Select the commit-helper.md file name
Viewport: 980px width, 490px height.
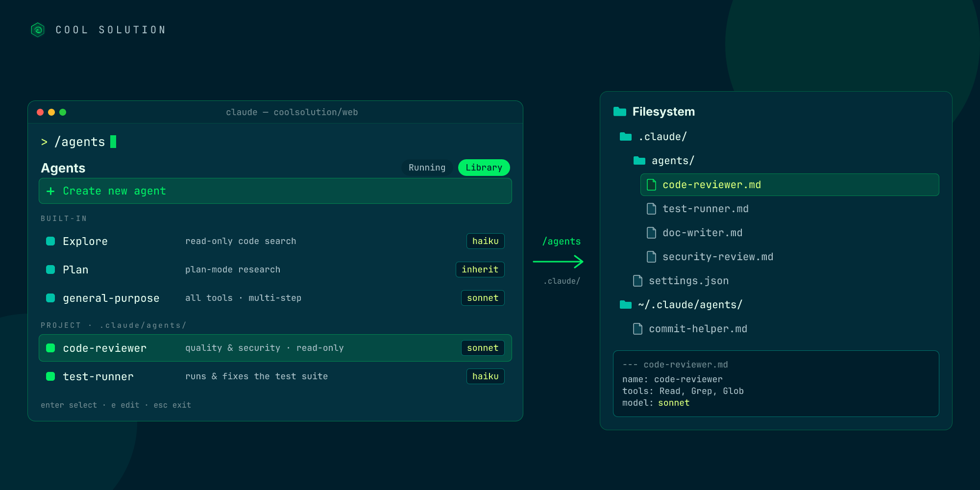coord(698,329)
